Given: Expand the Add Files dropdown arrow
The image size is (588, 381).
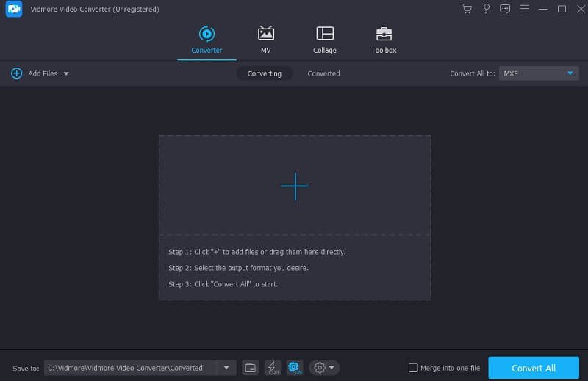Looking at the screenshot, I should click(66, 73).
